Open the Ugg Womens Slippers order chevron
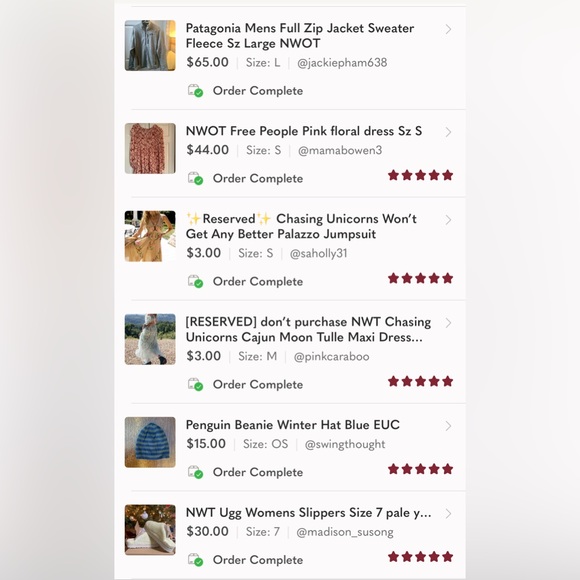Screen dimensions: 580x580 (x=448, y=513)
